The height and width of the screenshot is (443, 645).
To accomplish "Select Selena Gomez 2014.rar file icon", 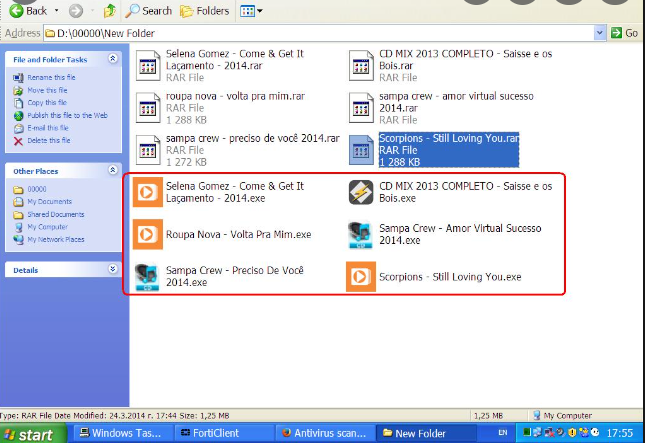I will click(x=148, y=65).
